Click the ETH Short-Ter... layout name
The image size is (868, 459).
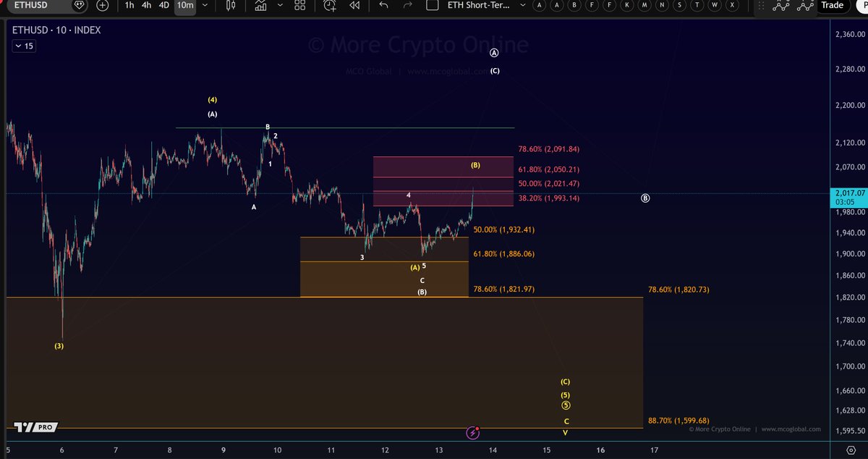coord(478,5)
